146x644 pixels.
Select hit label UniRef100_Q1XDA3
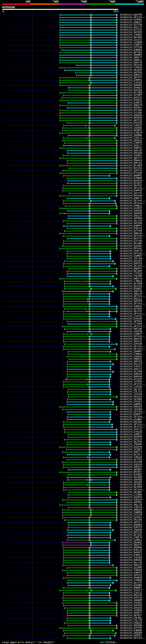click(x=131, y=309)
